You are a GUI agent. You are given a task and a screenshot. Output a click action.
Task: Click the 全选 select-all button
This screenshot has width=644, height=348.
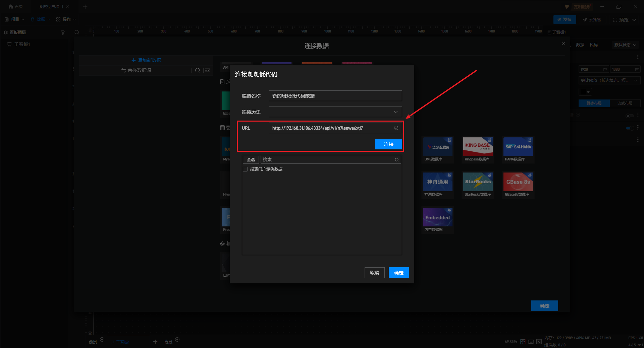251,160
